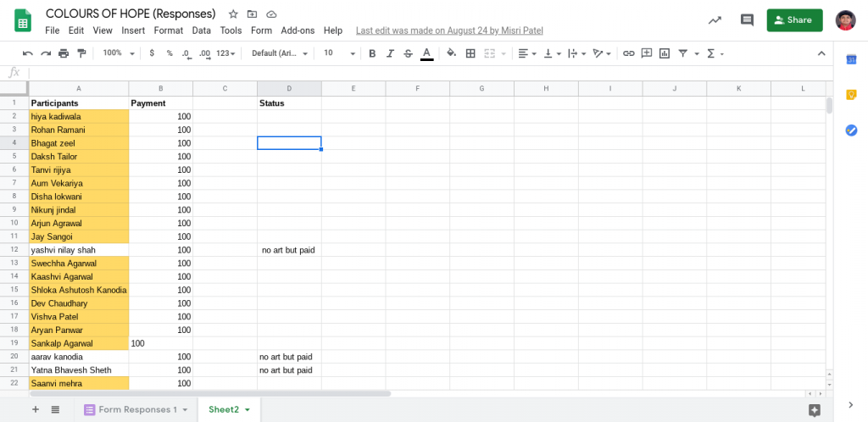Screen dimensions: 868x422
Task: Increase decimal places icon
Action: pos(205,53)
